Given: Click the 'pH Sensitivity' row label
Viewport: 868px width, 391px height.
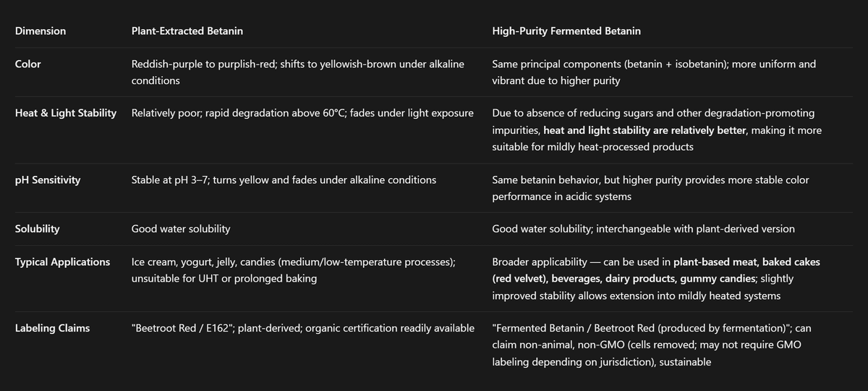Looking at the screenshot, I should click(x=47, y=180).
